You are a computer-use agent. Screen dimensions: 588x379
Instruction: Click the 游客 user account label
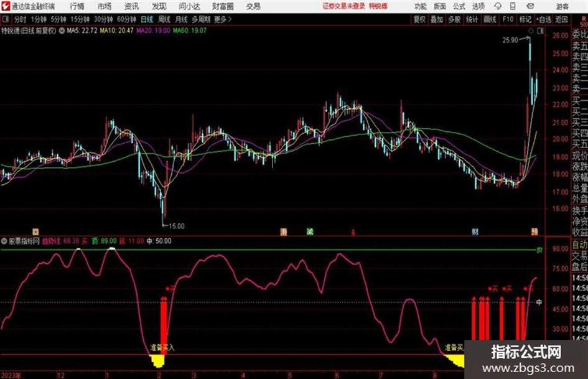(x=562, y=6)
